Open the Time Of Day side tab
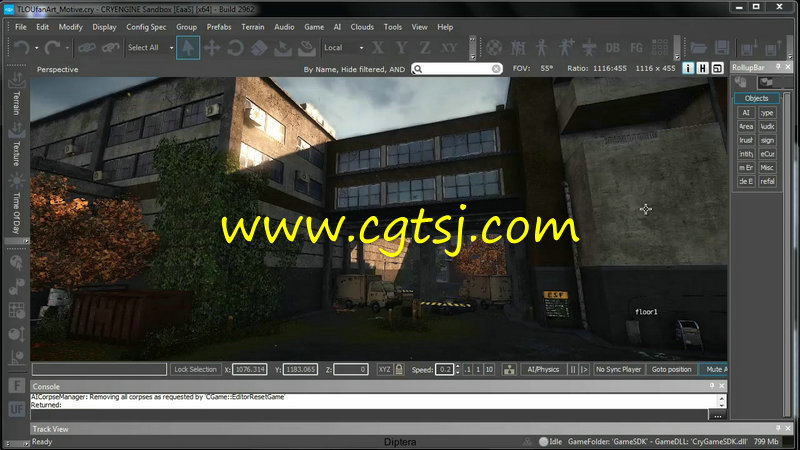The image size is (800, 450). (x=16, y=205)
